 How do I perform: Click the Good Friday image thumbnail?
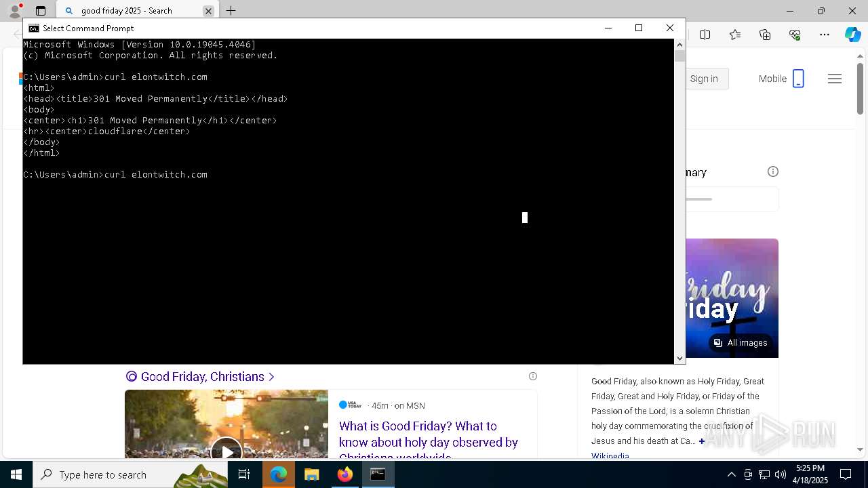click(x=732, y=298)
